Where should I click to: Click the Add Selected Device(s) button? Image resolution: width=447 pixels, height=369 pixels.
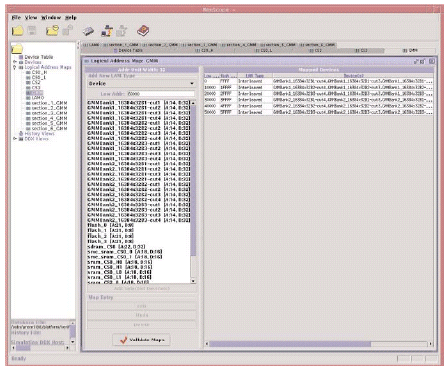click(x=142, y=289)
